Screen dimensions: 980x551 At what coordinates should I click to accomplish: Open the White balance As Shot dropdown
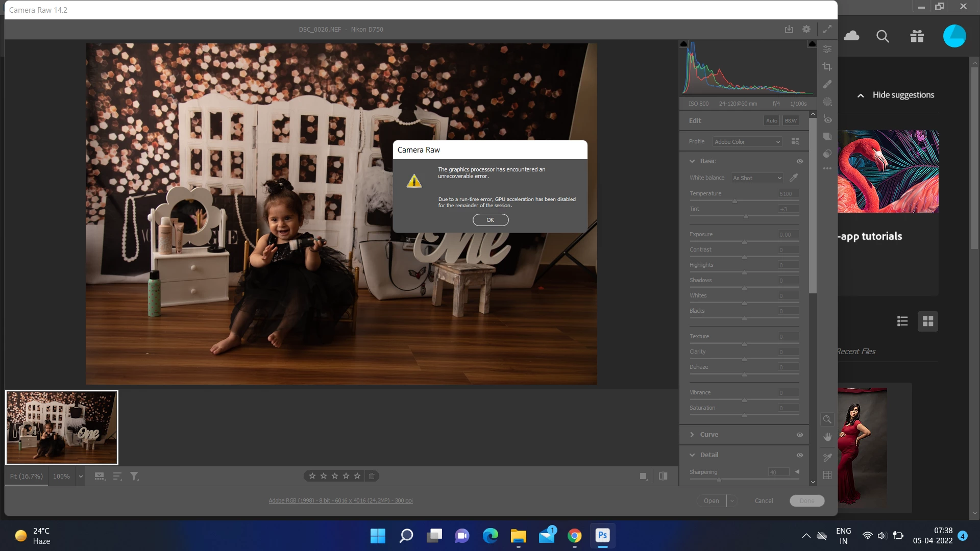click(x=757, y=178)
